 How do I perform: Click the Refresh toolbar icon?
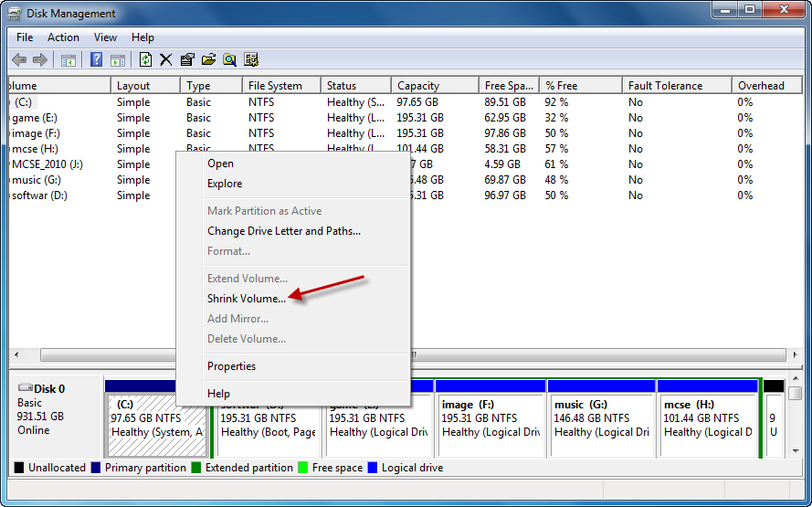pyautogui.click(x=145, y=60)
